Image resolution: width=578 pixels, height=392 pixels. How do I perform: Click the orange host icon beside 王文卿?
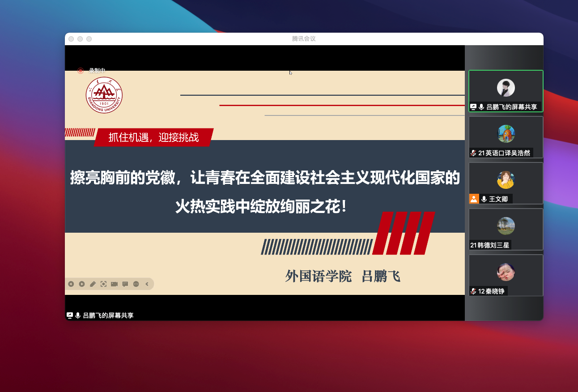click(474, 199)
